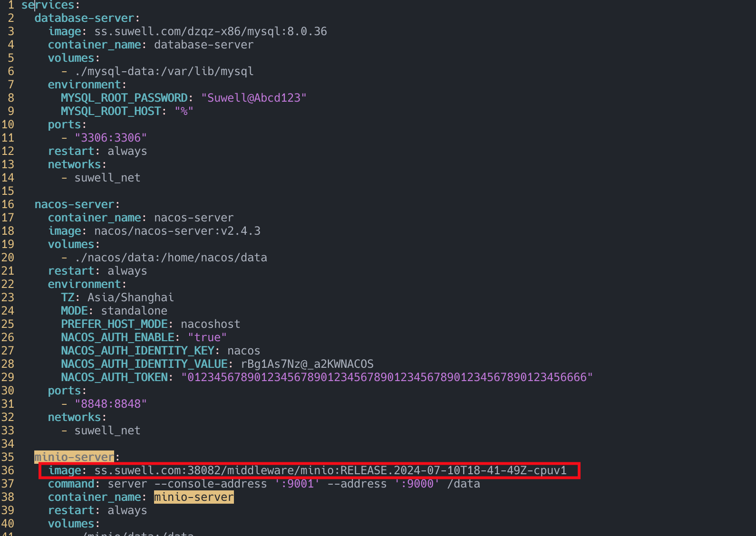Click the "standalone" mode value
Image resolution: width=756 pixels, height=536 pixels.
click(x=134, y=311)
